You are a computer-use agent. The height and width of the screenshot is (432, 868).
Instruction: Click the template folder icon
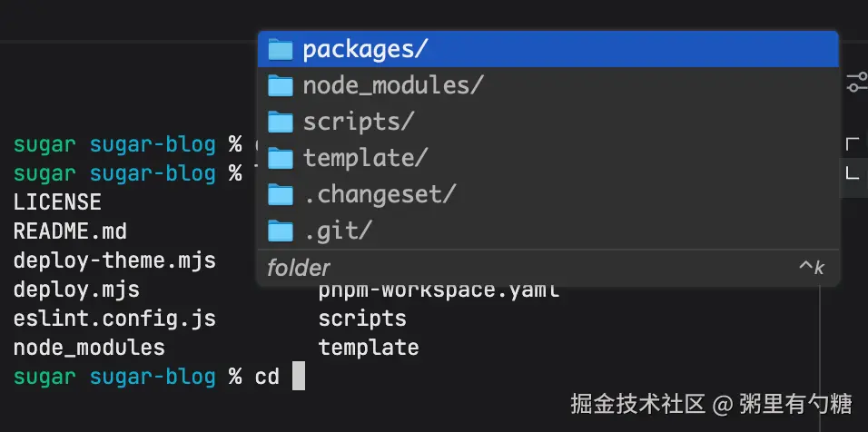point(281,158)
